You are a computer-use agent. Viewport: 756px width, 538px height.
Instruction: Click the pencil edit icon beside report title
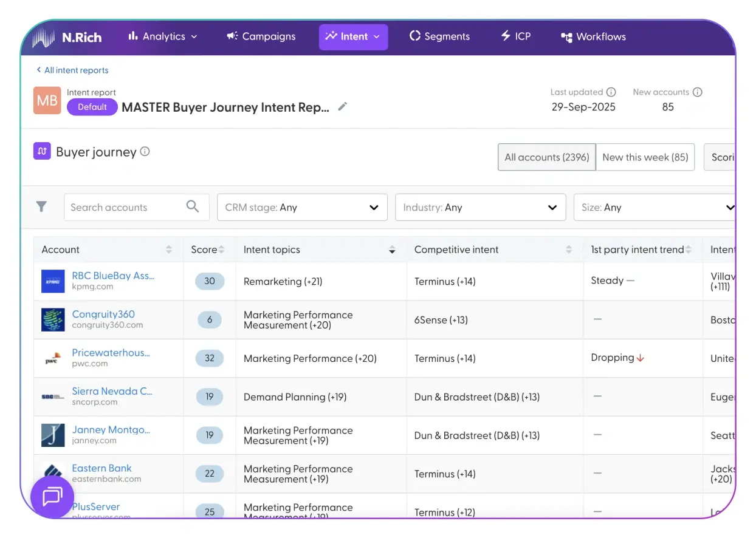(x=343, y=107)
